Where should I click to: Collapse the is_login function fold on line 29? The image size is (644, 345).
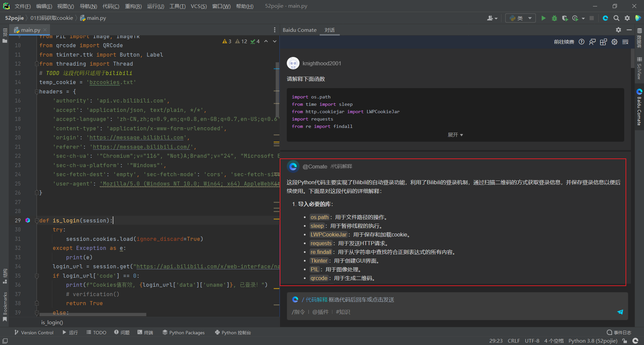click(x=37, y=220)
